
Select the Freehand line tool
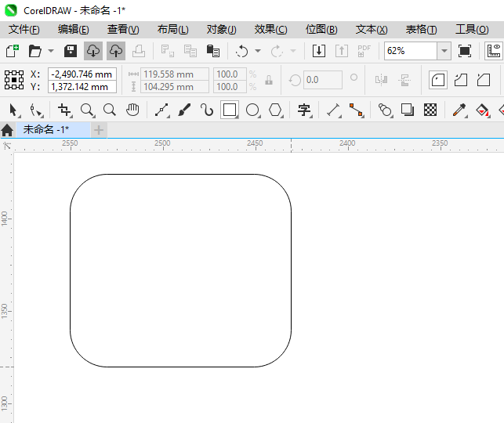(161, 110)
